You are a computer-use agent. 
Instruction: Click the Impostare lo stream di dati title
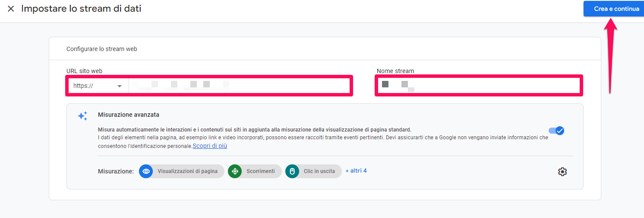click(x=81, y=9)
